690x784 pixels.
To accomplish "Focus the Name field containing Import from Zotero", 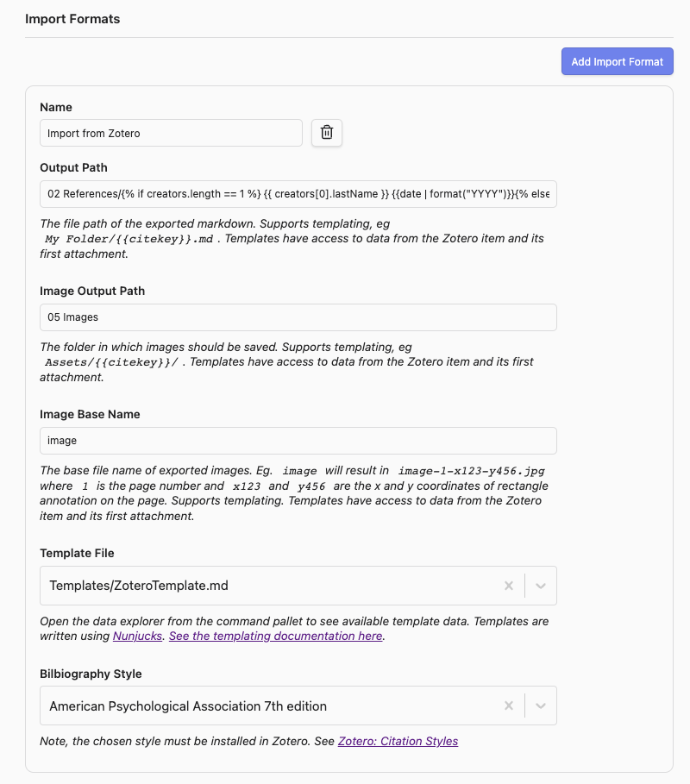I will click(x=171, y=133).
